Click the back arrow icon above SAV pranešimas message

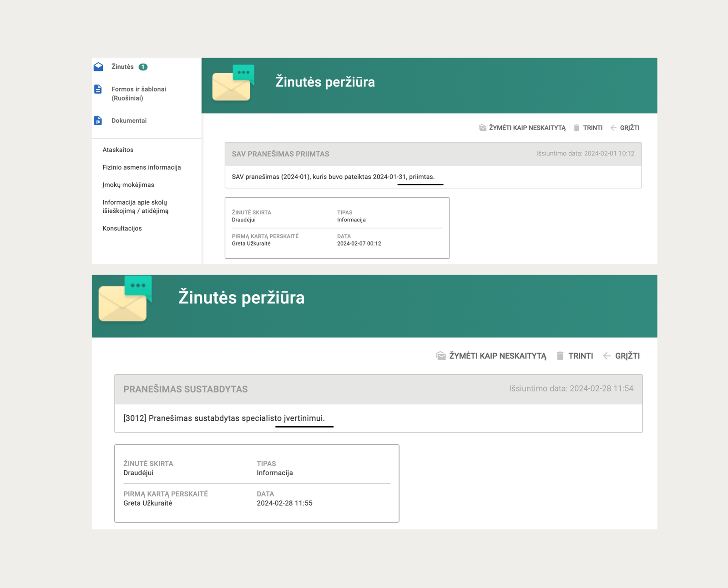[x=613, y=128]
